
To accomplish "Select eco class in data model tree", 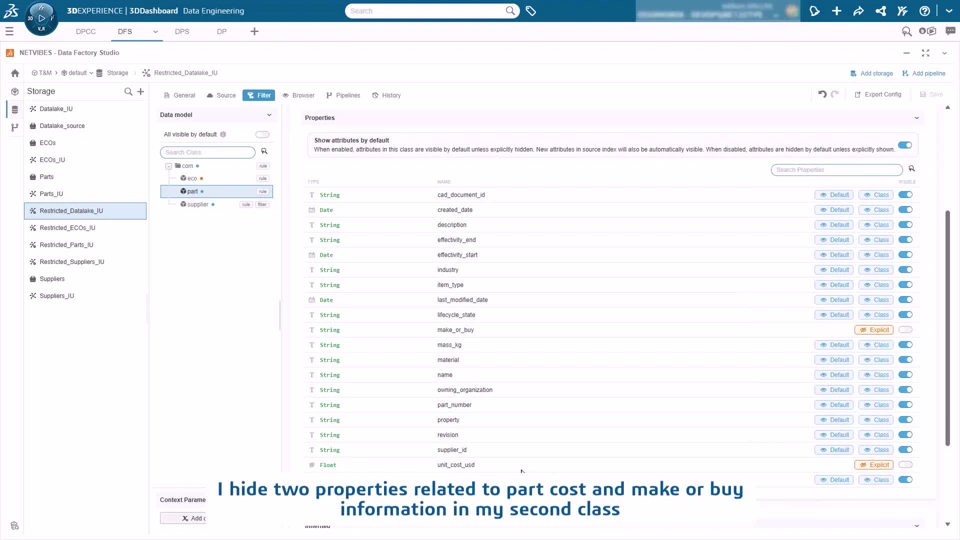I will [192, 178].
